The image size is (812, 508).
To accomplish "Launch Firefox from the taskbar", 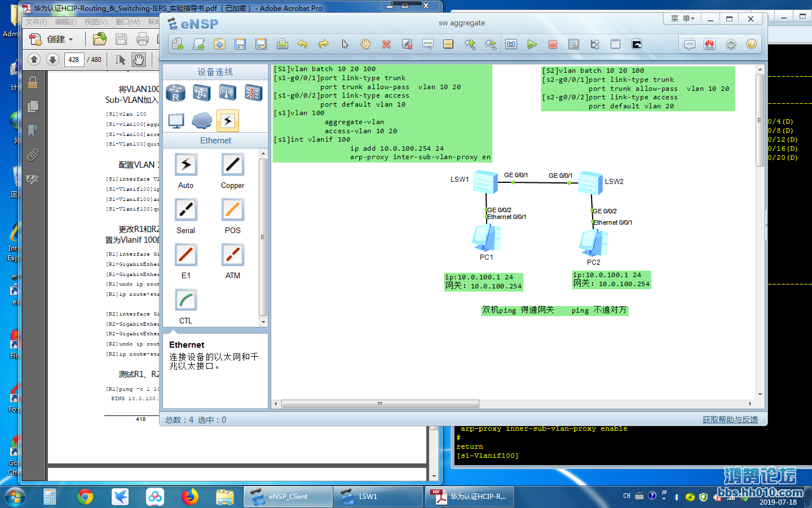I will click(x=190, y=497).
